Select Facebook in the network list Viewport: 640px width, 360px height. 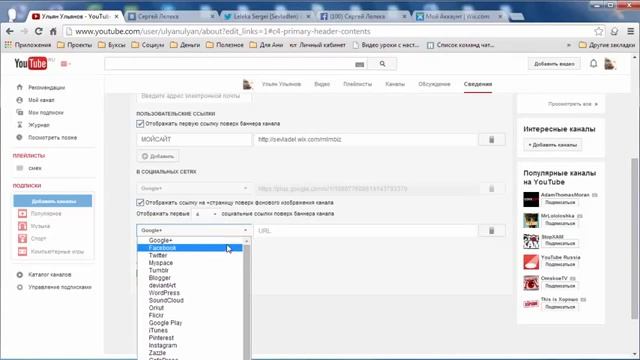point(190,248)
